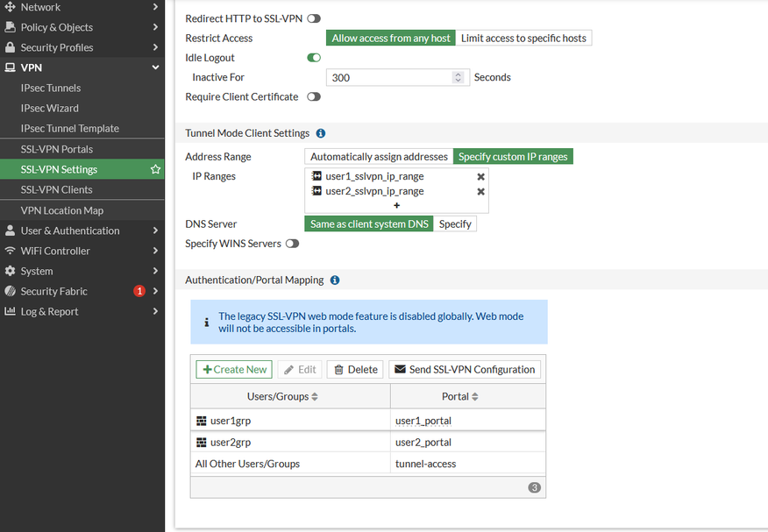Turn off the Idle Logout toggle

pyautogui.click(x=314, y=58)
